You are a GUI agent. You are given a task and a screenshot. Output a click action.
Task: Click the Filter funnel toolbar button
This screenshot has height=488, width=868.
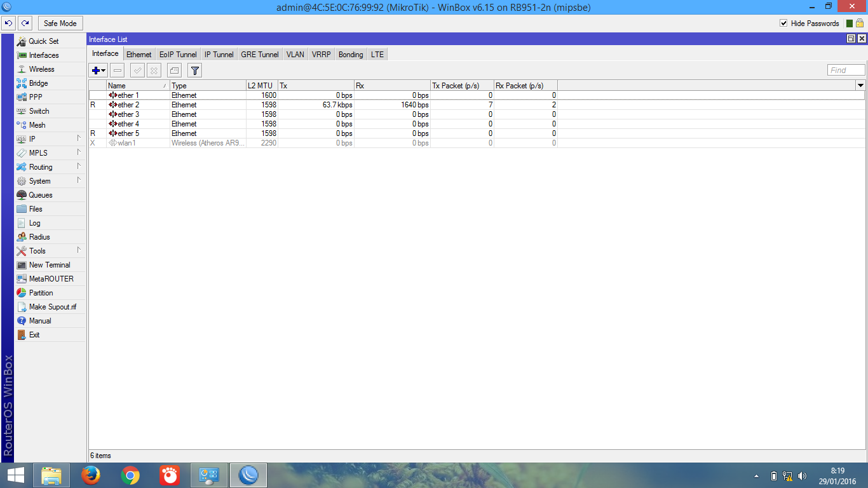[195, 71]
